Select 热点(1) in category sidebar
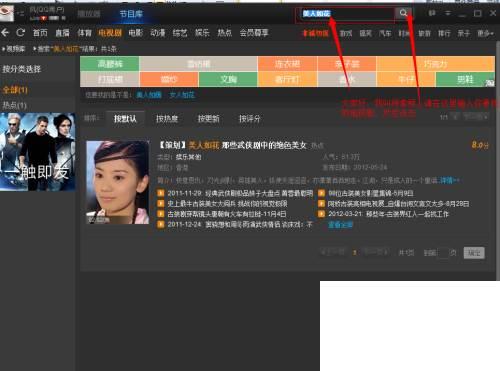The height and width of the screenshot is (371, 500). pyautogui.click(x=15, y=105)
